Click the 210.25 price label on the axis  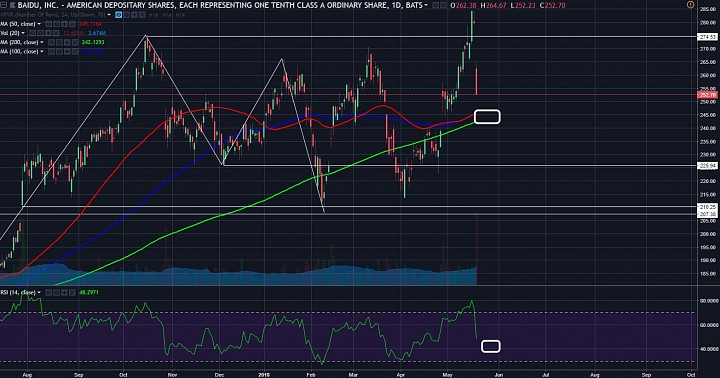tap(707, 207)
